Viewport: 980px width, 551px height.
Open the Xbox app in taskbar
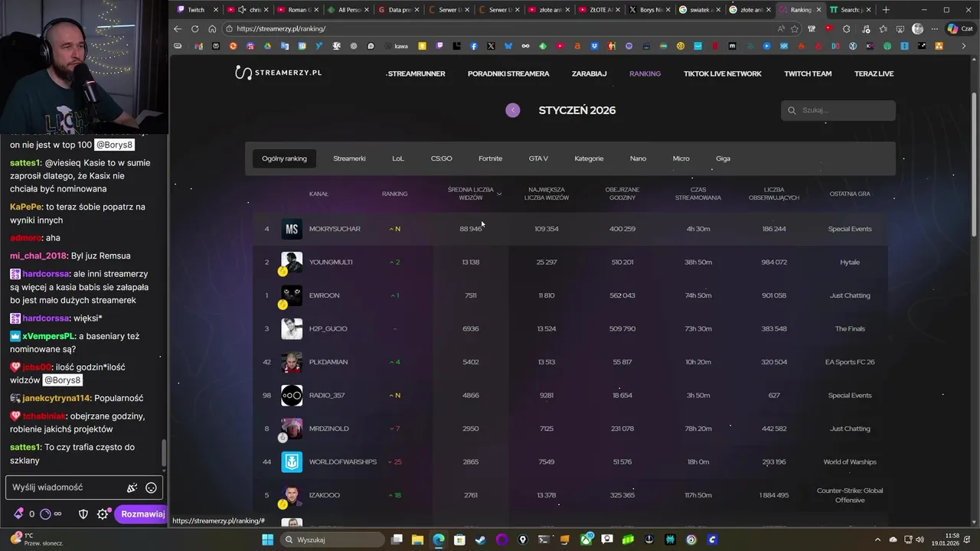click(x=587, y=540)
